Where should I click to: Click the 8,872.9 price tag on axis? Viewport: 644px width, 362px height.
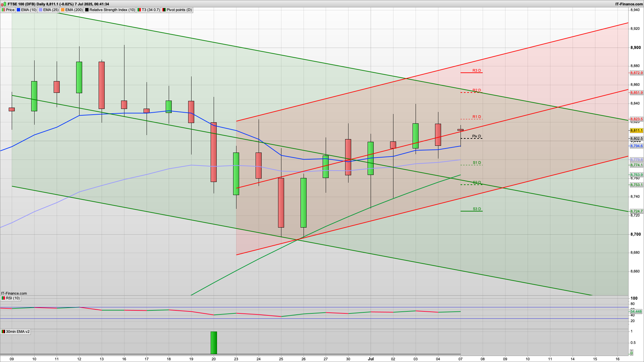click(636, 73)
